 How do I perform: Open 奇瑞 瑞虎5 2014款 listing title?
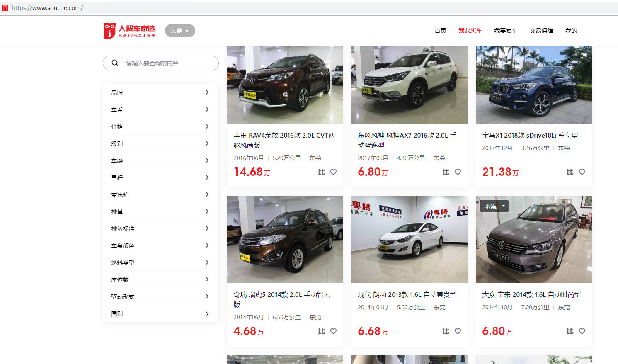click(282, 299)
